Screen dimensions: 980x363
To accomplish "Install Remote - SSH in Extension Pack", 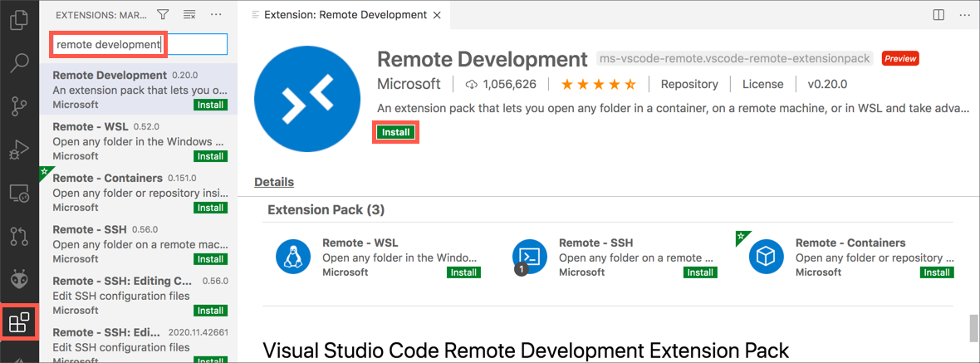I will (x=701, y=272).
